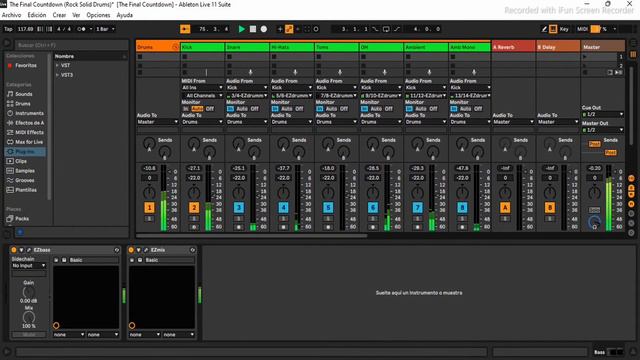Click the browser search field
This screenshot has width=640, height=360.
click(71, 45)
